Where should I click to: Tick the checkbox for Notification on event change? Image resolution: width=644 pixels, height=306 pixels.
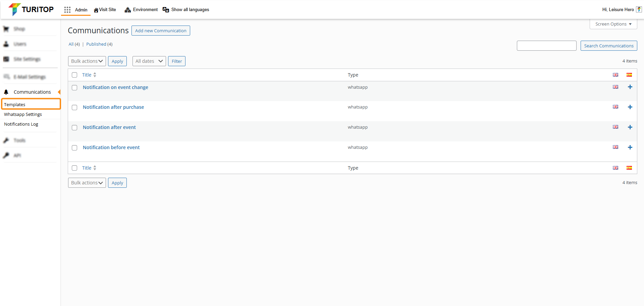(74, 88)
